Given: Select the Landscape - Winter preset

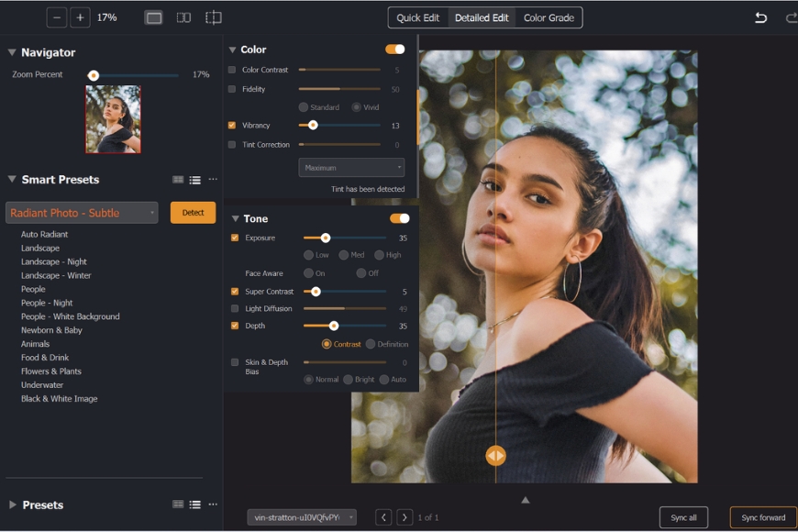Looking at the screenshot, I should [x=56, y=275].
